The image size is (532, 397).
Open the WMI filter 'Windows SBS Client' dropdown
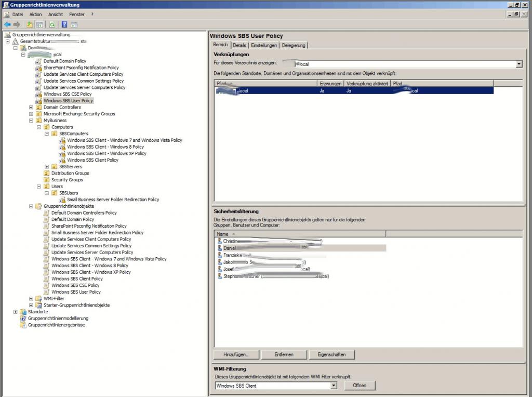(x=334, y=386)
